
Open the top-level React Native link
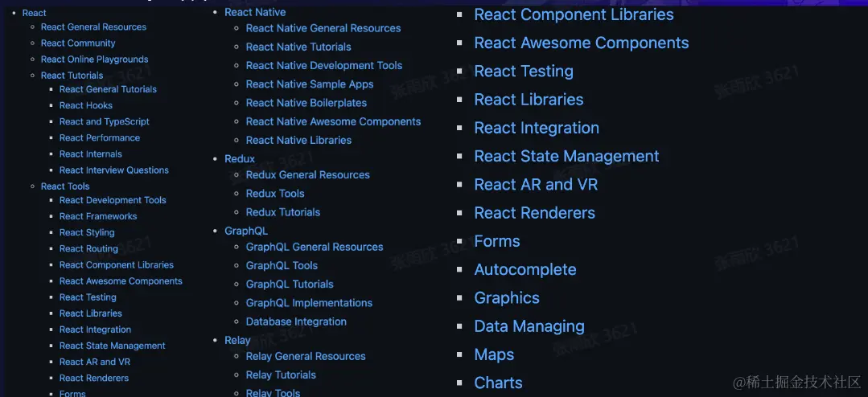[x=255, y=12]
